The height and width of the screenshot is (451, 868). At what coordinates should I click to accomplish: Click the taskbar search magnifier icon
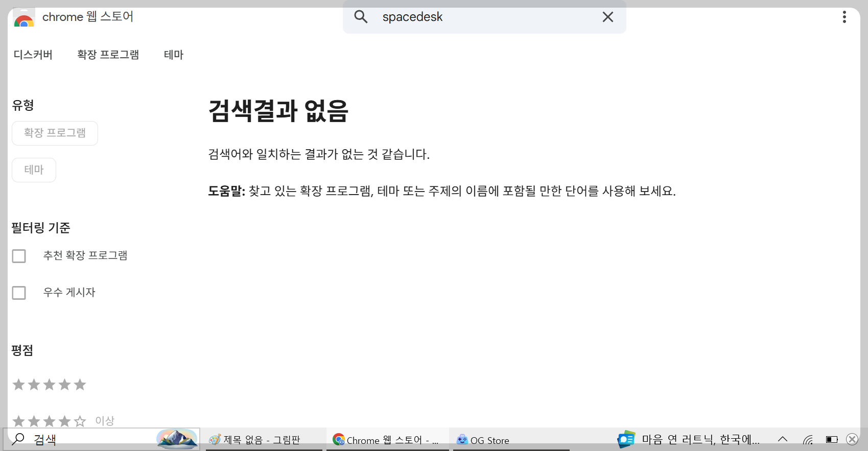coord(18,439)
